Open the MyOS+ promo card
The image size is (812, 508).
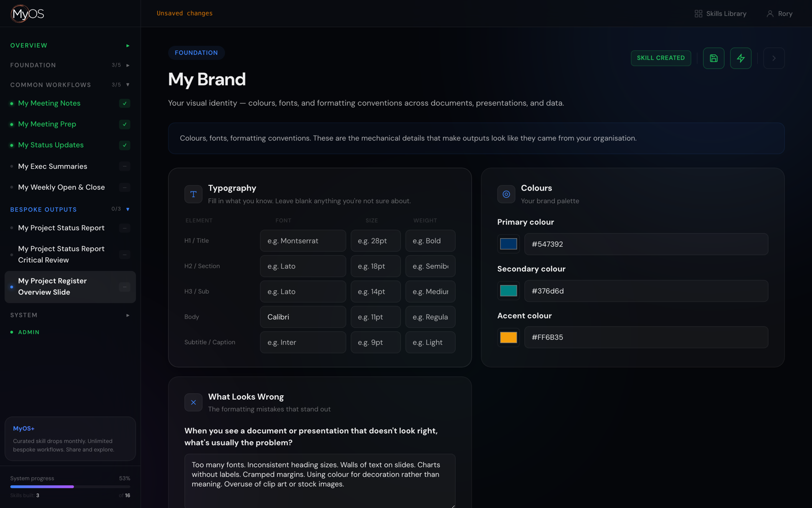tap(70, 439)
